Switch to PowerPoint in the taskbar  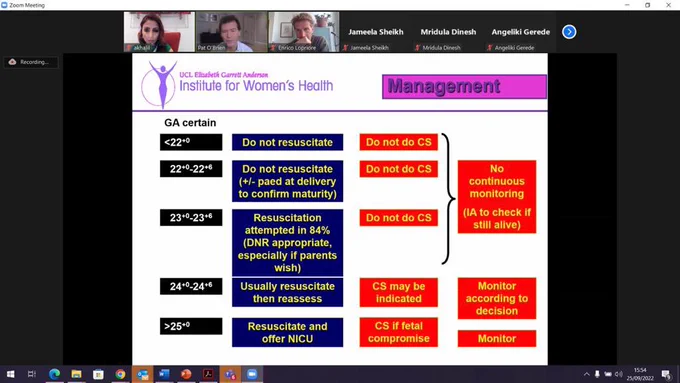pyautogui.click(x=186, y=374)
